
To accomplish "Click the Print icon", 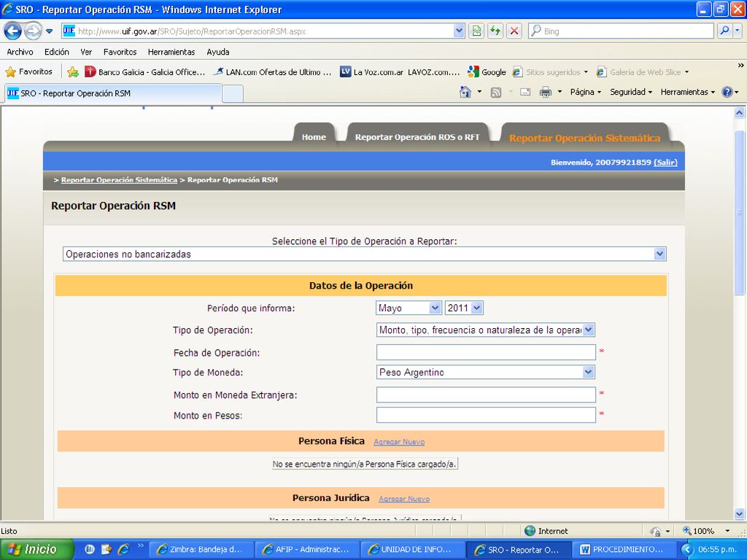I will coord(546,92).
